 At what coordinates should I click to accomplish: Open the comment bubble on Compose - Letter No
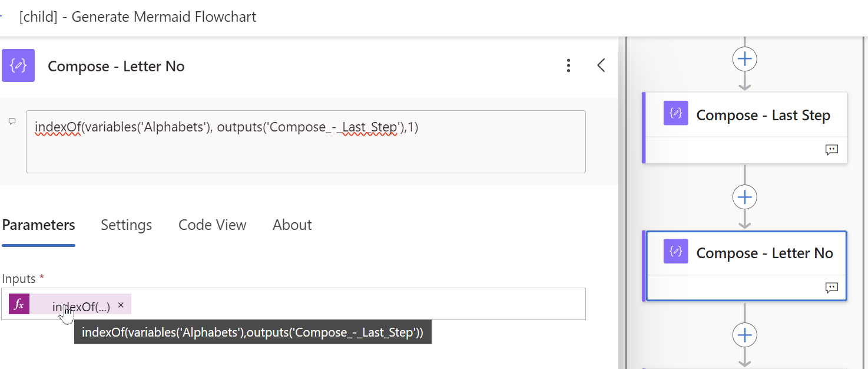point(831,288)
